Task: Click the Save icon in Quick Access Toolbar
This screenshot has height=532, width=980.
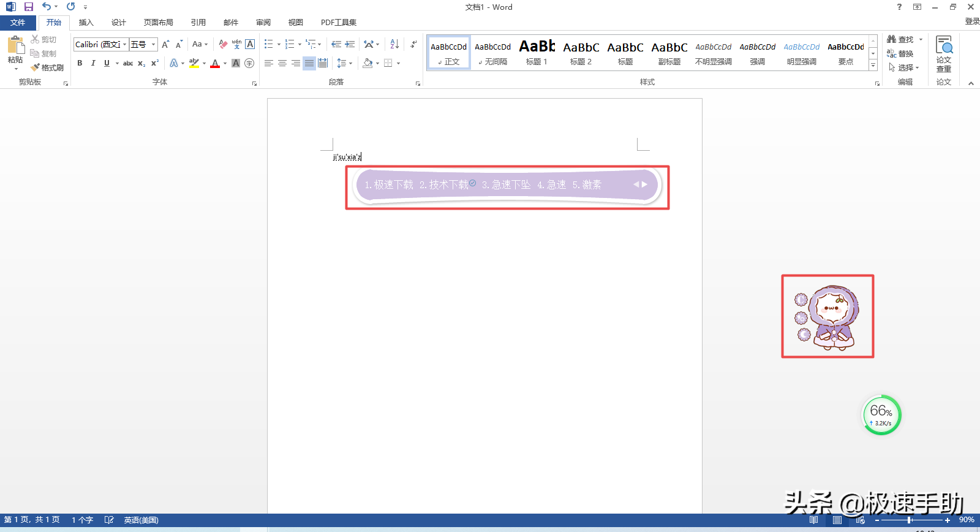Action: pyautogui.click(x=28, y=7)
